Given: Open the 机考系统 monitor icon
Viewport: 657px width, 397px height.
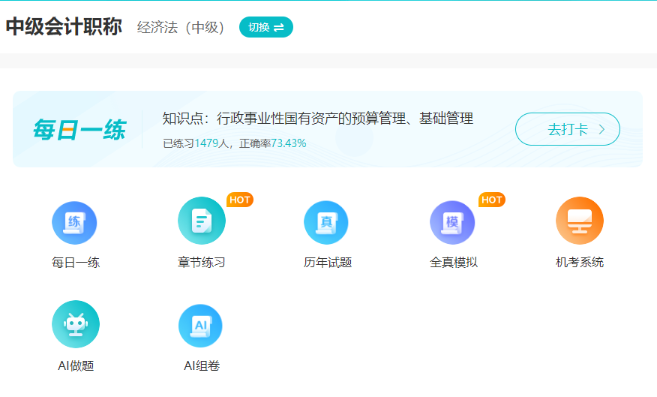Looking at the screenshot, I should [579, 221].
